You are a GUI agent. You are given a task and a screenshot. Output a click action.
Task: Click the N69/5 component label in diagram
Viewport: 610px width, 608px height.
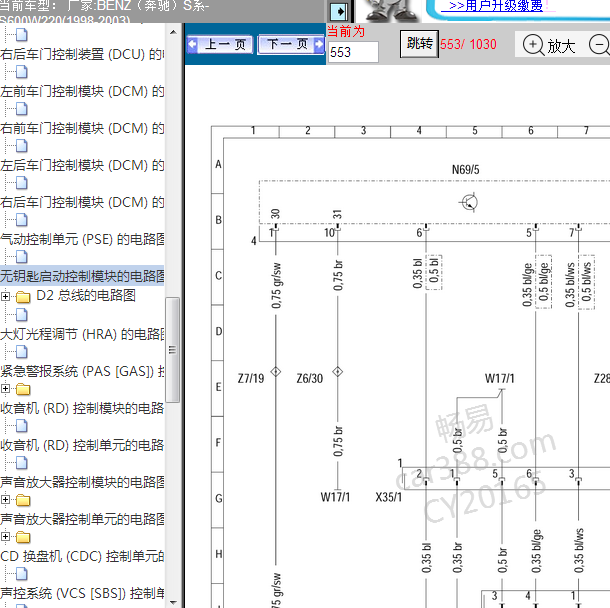465,170
